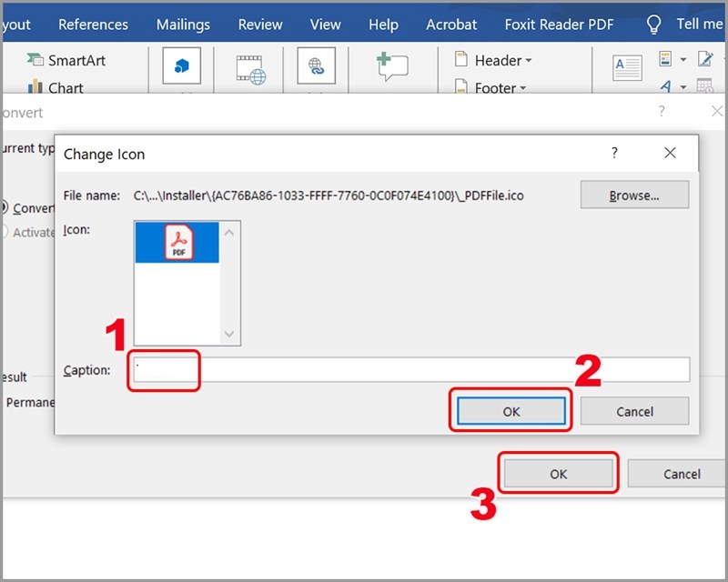Click the Chart icon in the ribbon

(x=35, y=88)
